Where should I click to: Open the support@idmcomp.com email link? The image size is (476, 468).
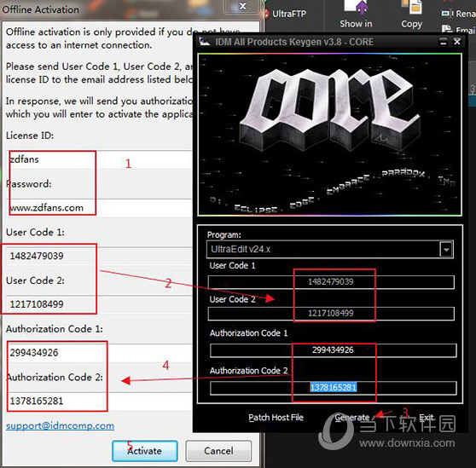click(60, 425)
